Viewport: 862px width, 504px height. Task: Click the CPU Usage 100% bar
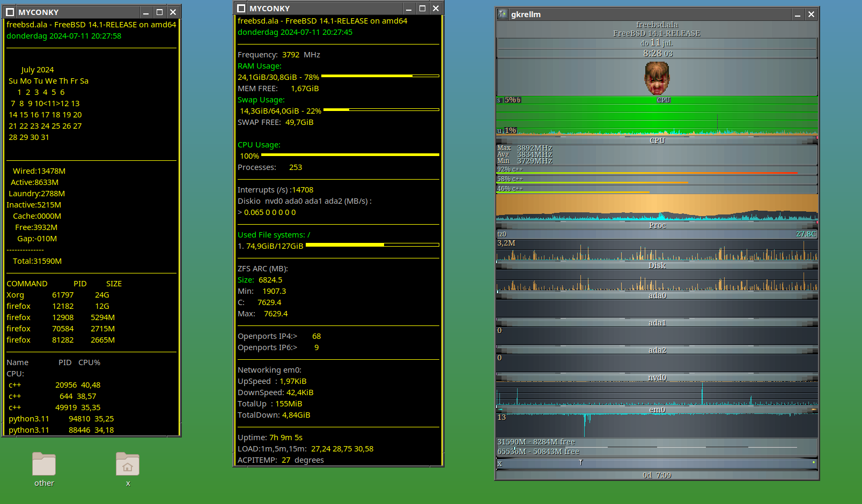[x=350, y=155]
